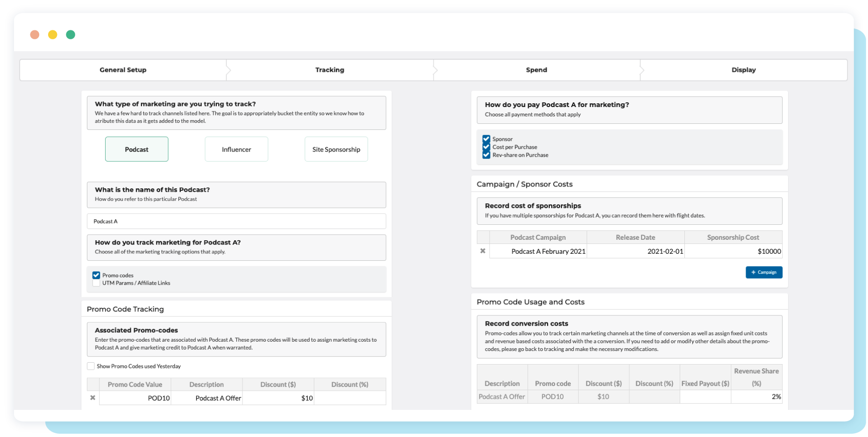Screen dimensions: 868x437
Task: Enable UTM Params / Affiliate Links checkbox
Action: (x=96, y=283)
